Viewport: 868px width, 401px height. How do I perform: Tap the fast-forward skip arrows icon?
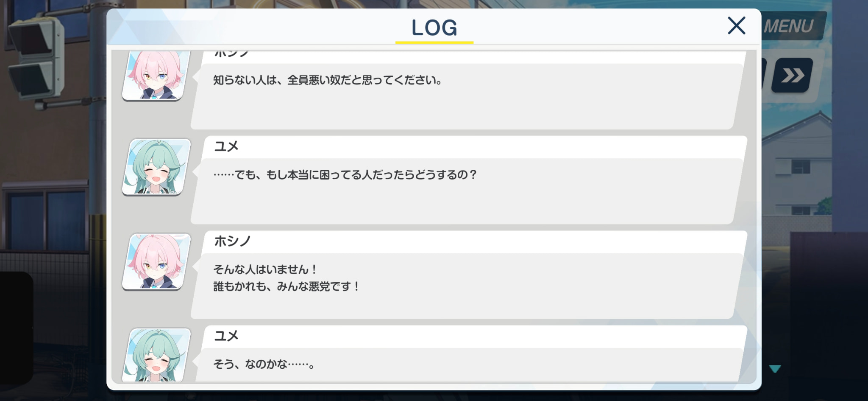click(792, 76)
